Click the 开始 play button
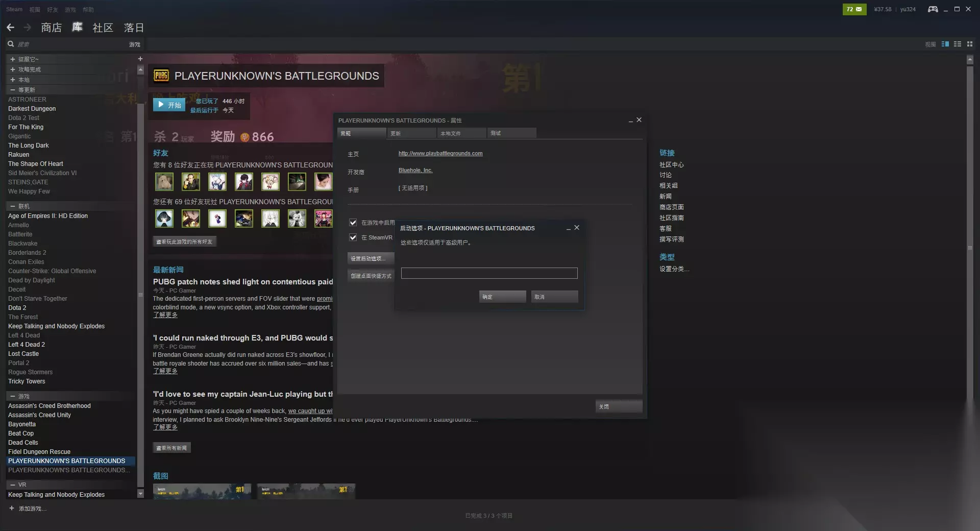Image resolution: width=980 pixels, height=531 pixels. point(169,105)
